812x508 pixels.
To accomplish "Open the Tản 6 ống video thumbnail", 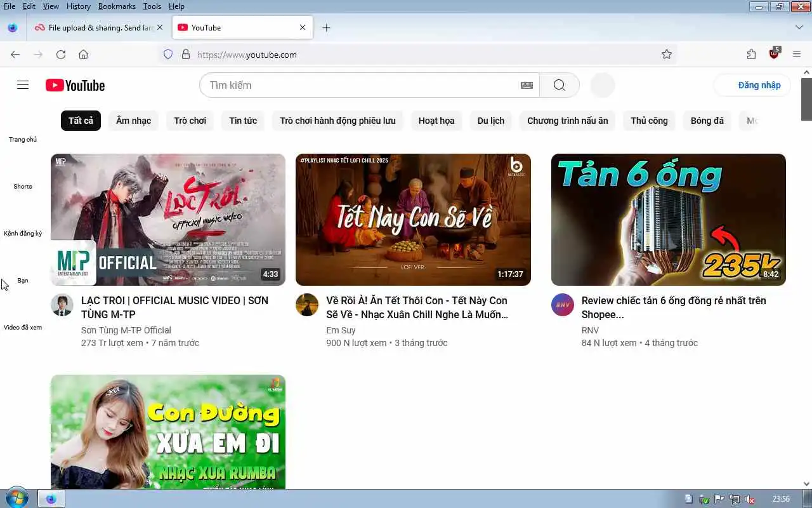I will coord(669,220).
